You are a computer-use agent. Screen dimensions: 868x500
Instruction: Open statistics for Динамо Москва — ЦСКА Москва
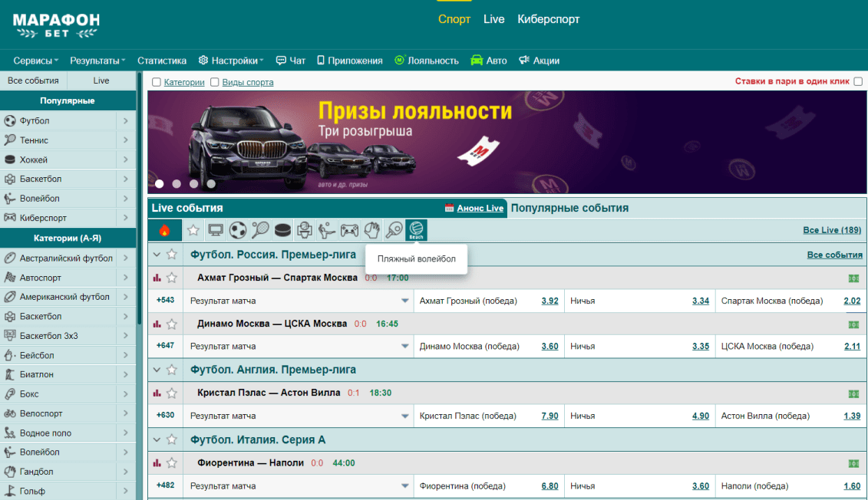pyautogui.click(x=157, y=324)
